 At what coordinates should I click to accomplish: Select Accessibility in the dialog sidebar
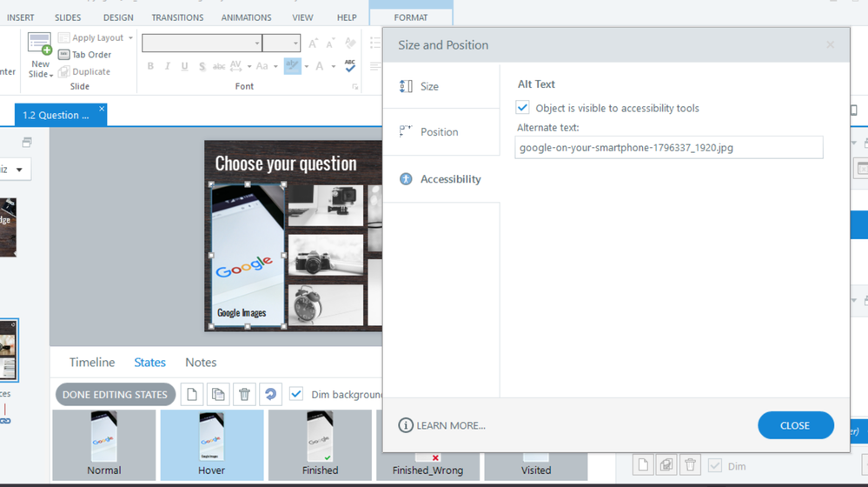click(x=441, y=179)
